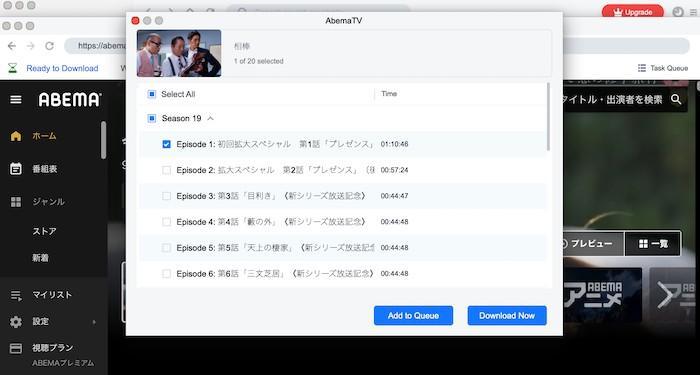Click the red Upgrade button

click(633, 12)
